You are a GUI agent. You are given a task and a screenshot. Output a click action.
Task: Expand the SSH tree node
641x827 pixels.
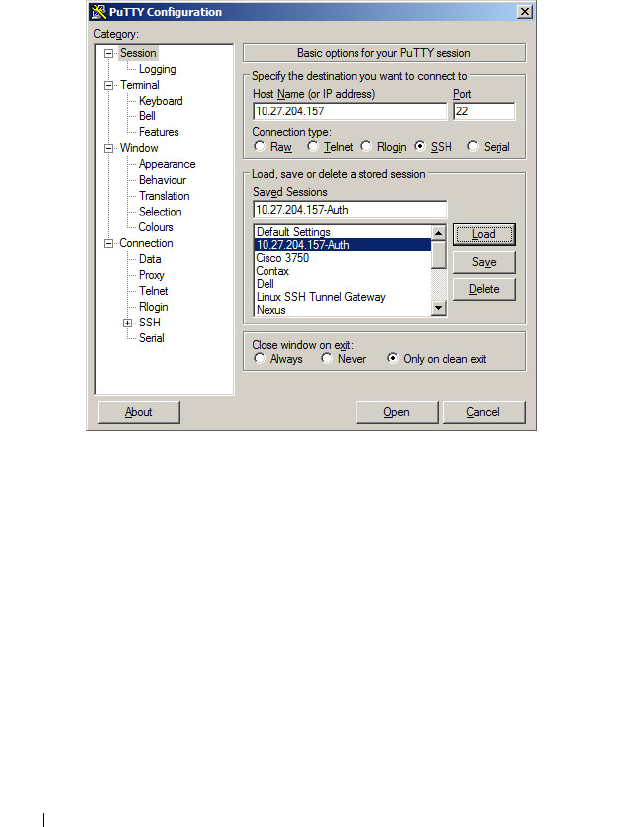click(x=128, y=323)
